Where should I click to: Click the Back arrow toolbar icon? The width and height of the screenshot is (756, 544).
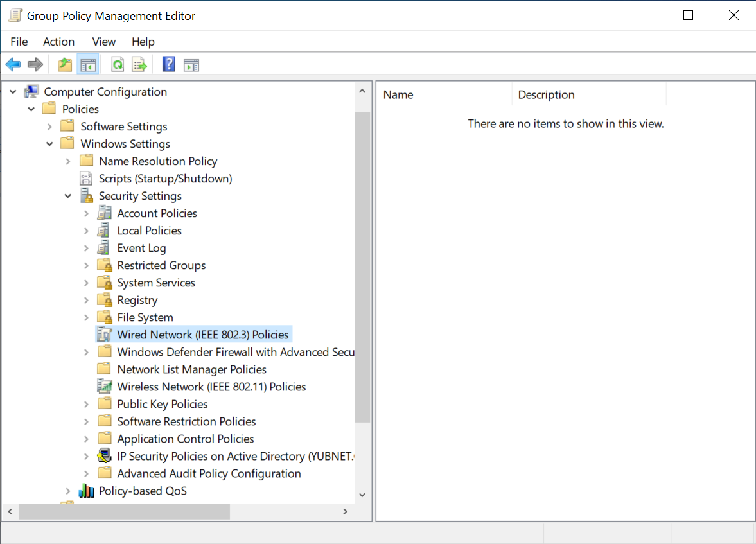(x=13, y=64)
